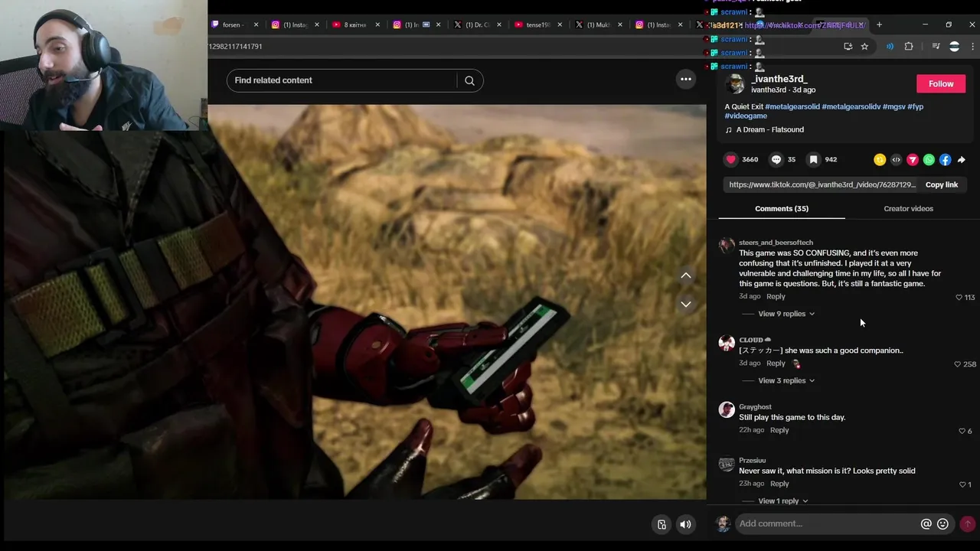
Task: Open a new browser tab
Action: click(x=879, y=24)
